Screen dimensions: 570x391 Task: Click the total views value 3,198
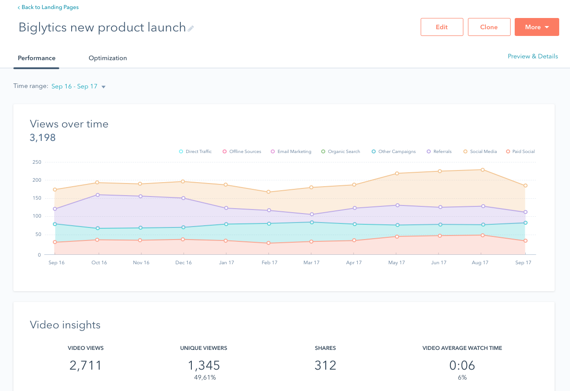coord(43,138)
